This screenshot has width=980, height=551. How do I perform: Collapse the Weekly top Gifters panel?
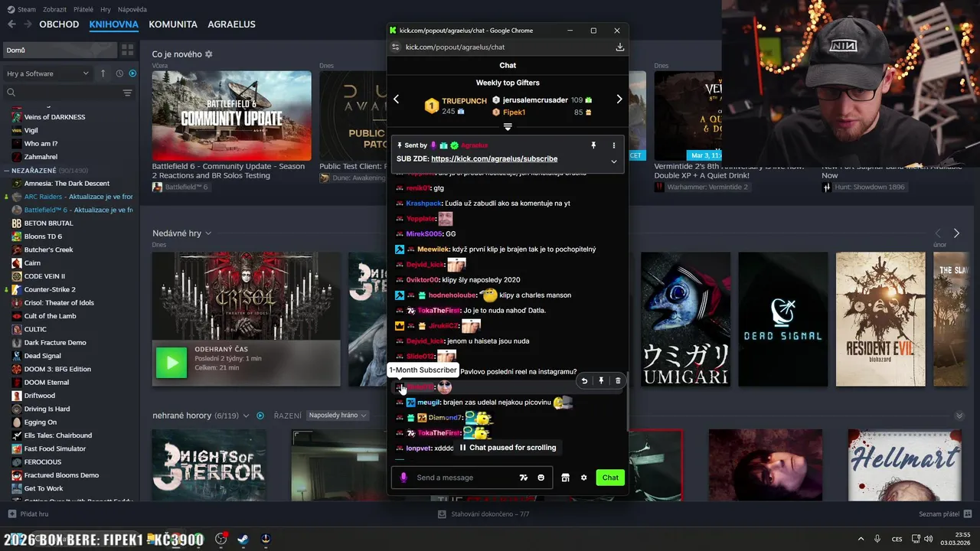508,127
